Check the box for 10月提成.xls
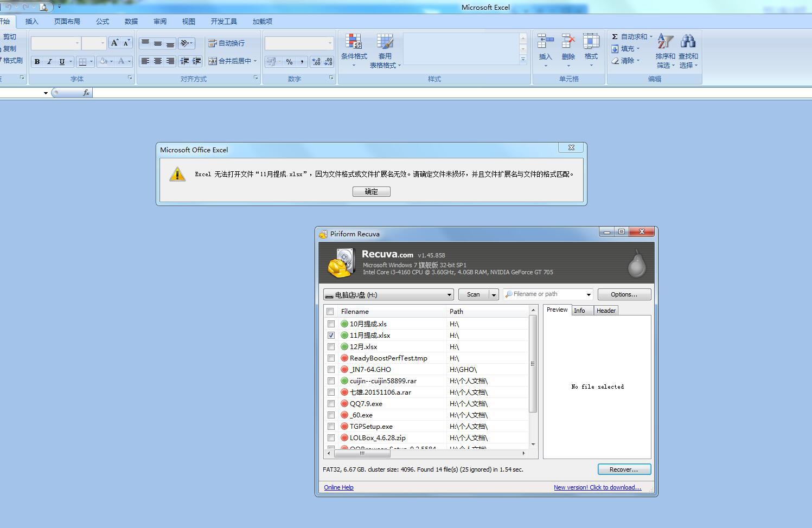This screenshot has height=528, width=812. coord(331,324)
